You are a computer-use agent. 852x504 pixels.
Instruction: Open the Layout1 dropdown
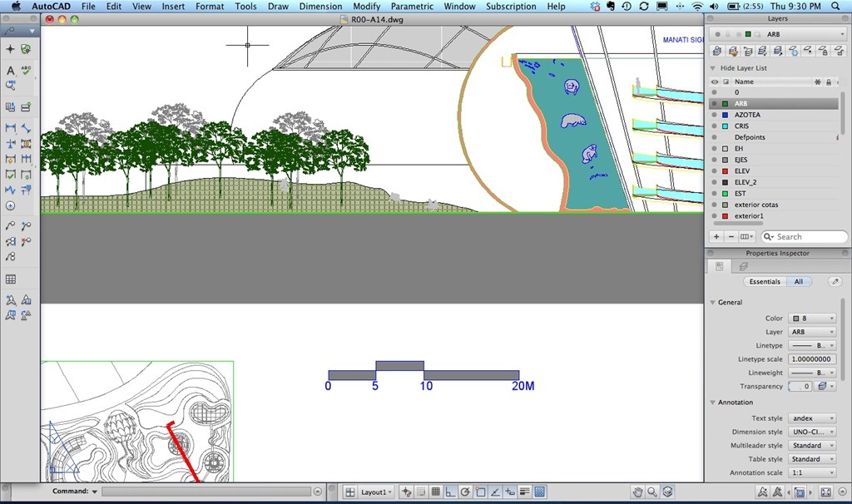(376, 492)
